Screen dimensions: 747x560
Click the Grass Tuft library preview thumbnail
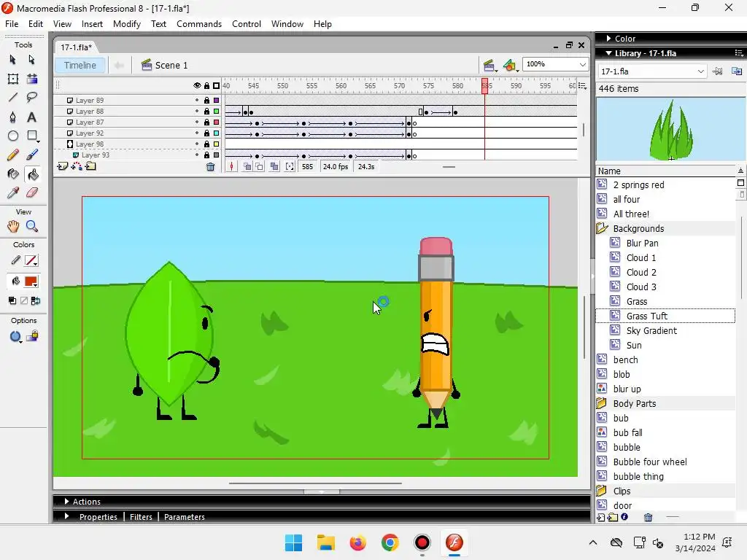coord(670,130)
